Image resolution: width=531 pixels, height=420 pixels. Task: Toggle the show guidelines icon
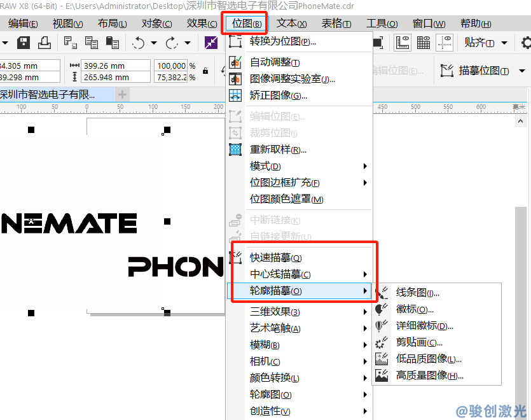[445, 43]
